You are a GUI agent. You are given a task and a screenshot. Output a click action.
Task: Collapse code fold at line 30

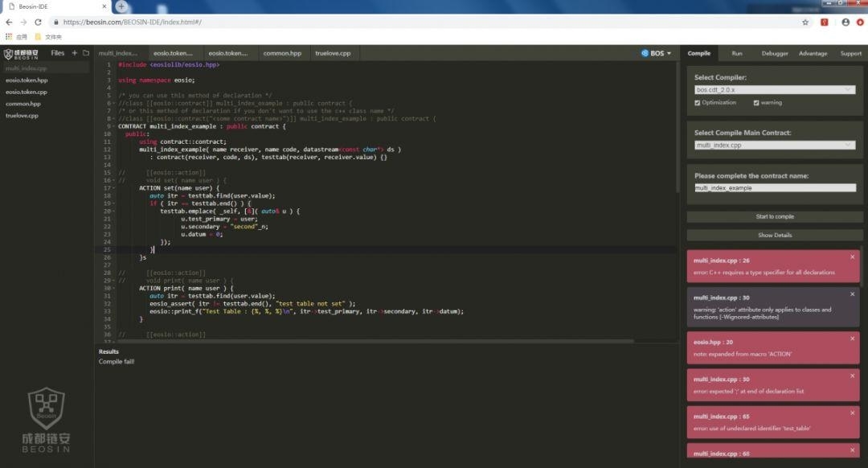point(114,288)
